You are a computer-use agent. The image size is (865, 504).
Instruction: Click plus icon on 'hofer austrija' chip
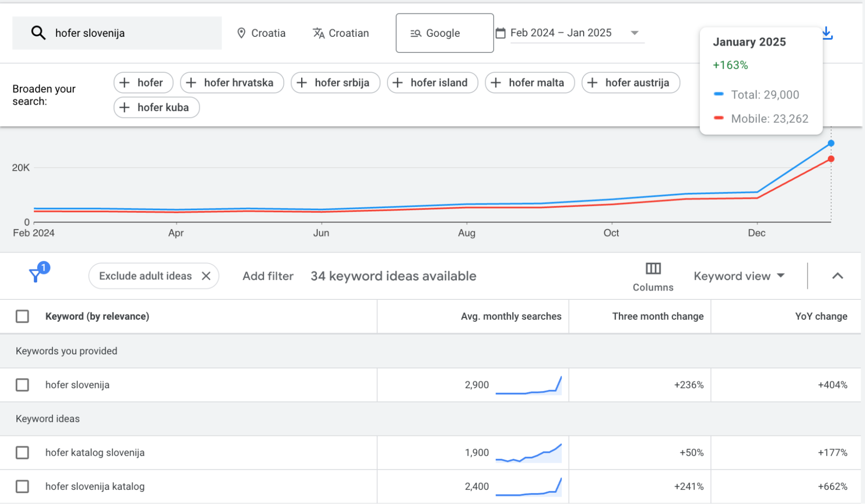coord(592,83)
